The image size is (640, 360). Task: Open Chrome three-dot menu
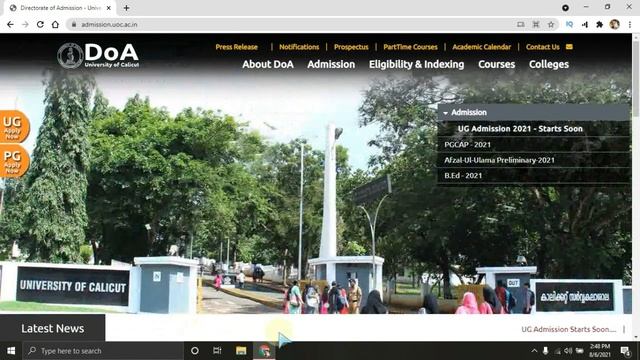tap(630, 24)
